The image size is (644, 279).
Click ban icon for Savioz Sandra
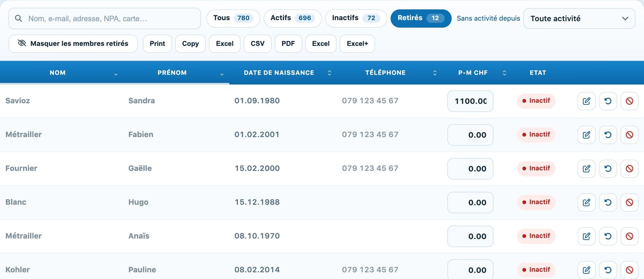point(630,101)
